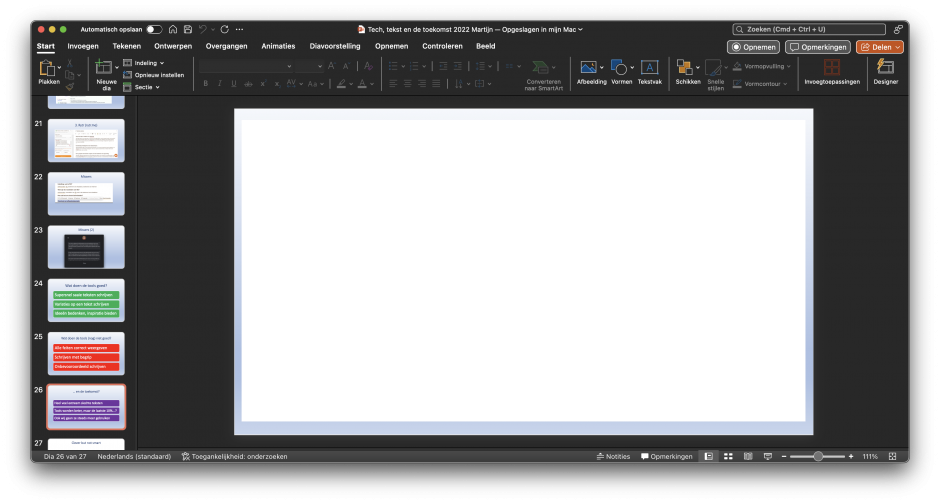
Task: Click the font color A swatch
Action: 362,83
